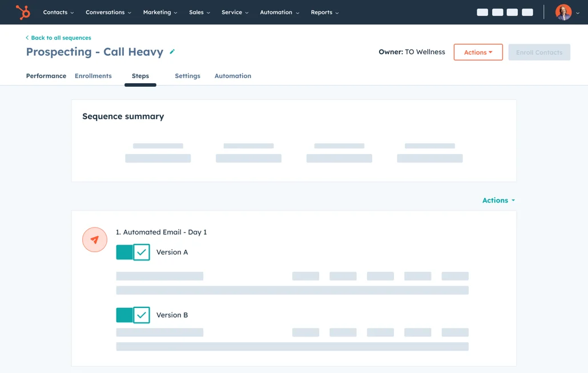Screen dimensions: 588x373
Task: Open your profile menu via the avatar
Action: pyautogui.click(x=563, y=12)
